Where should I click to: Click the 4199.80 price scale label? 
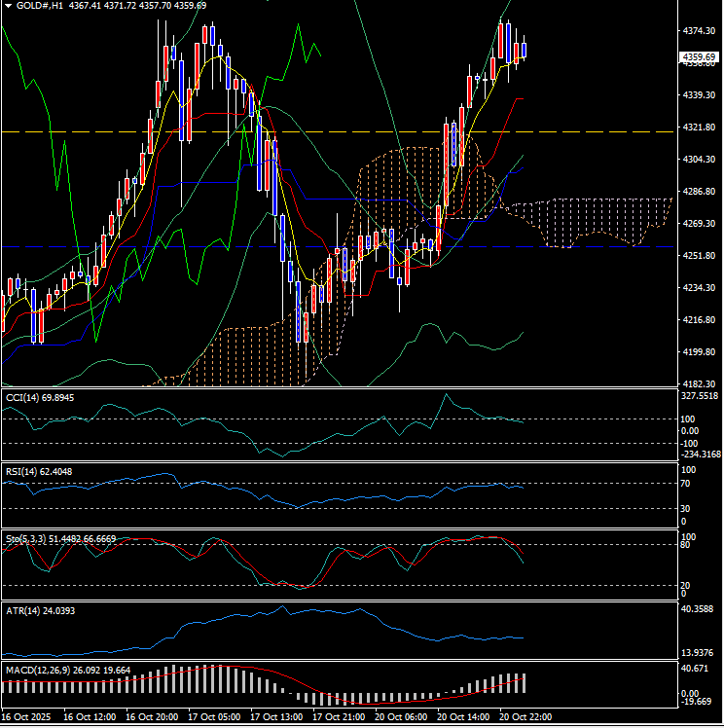pyautogui.click(x=700, y=352)
